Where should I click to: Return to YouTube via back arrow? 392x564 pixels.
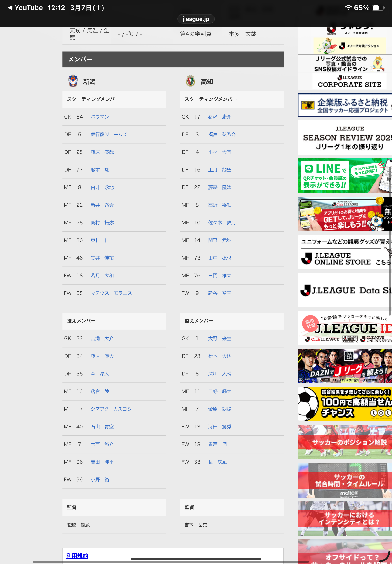tap(10, 8)
